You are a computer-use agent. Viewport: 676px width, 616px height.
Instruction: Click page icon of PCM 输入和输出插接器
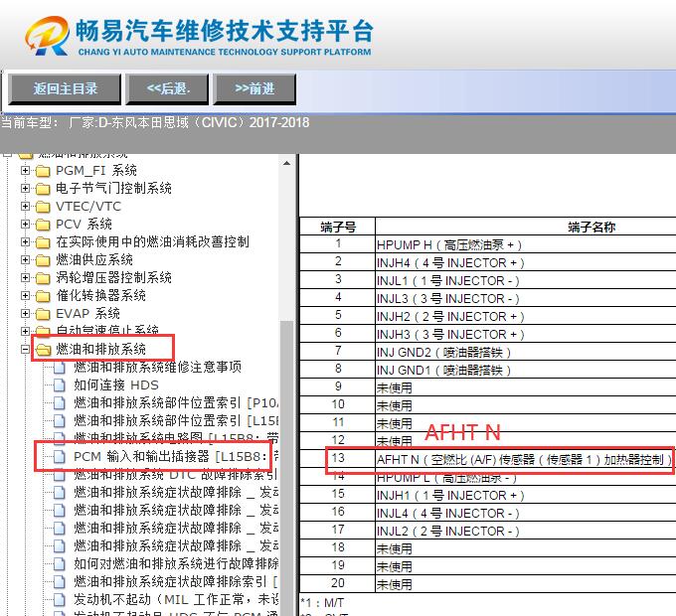click(59, 457)
